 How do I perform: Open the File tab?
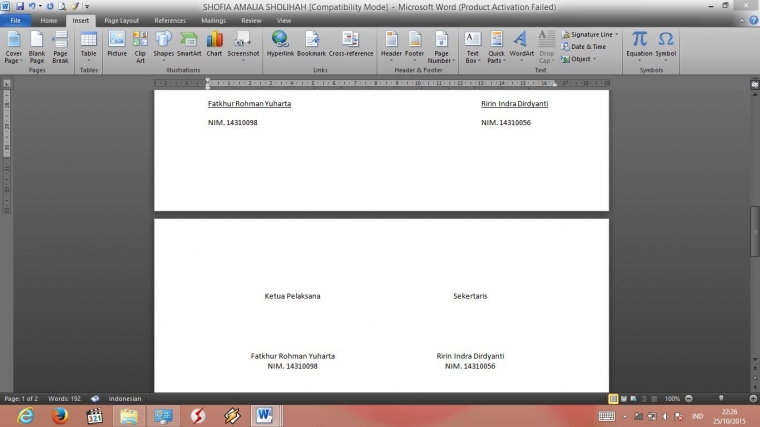[15, 20]
